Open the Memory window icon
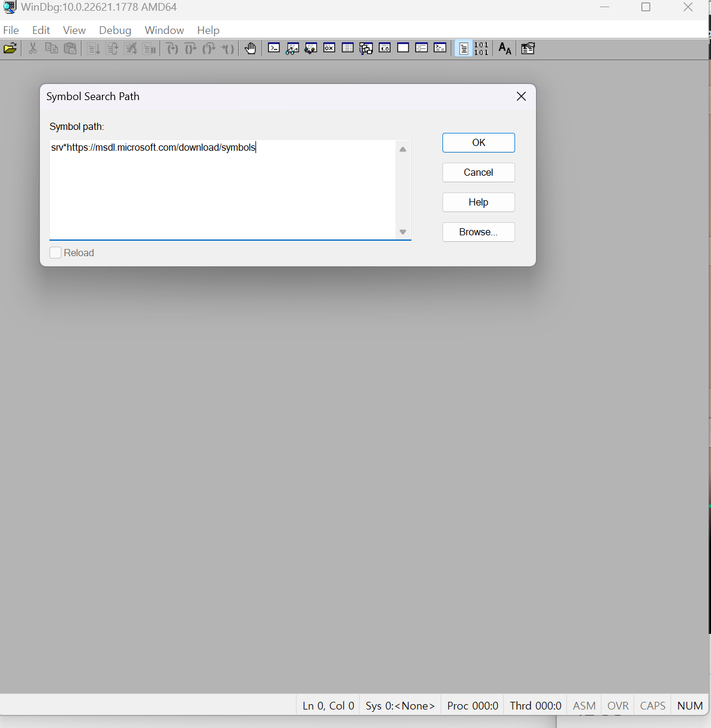This screenshot has height=728, width=711. pyautogui.click(x=348, y=48)
